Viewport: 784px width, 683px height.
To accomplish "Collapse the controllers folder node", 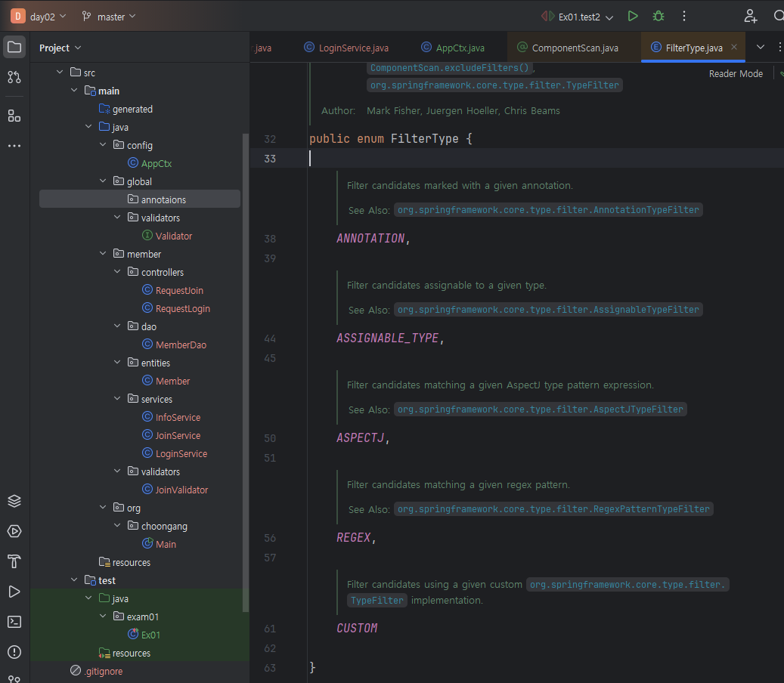I will 117,272.
